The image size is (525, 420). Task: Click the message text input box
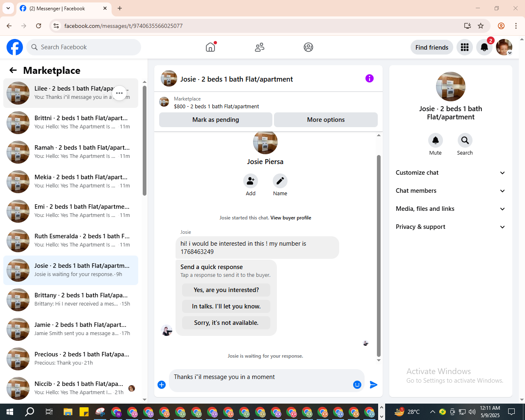[261, 381]
